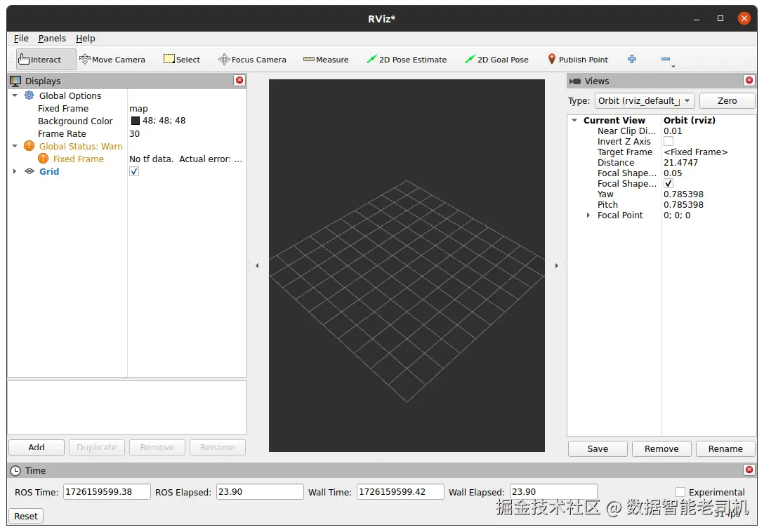Click Remove button in Views panel
764x532 pixels.
(661, 448)
